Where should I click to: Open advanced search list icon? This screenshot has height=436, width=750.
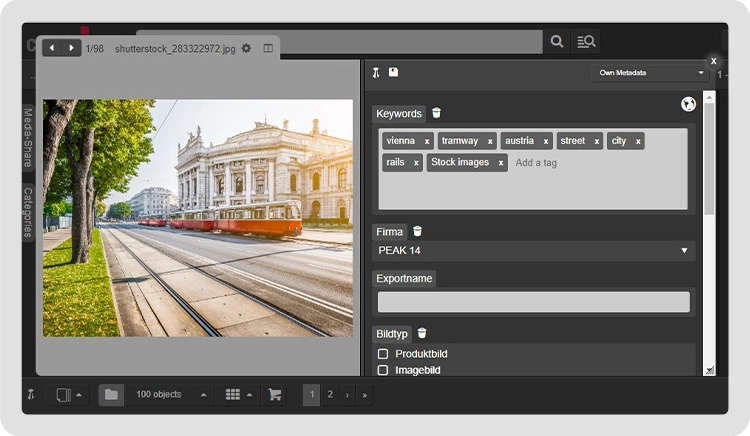pos(585,41)
